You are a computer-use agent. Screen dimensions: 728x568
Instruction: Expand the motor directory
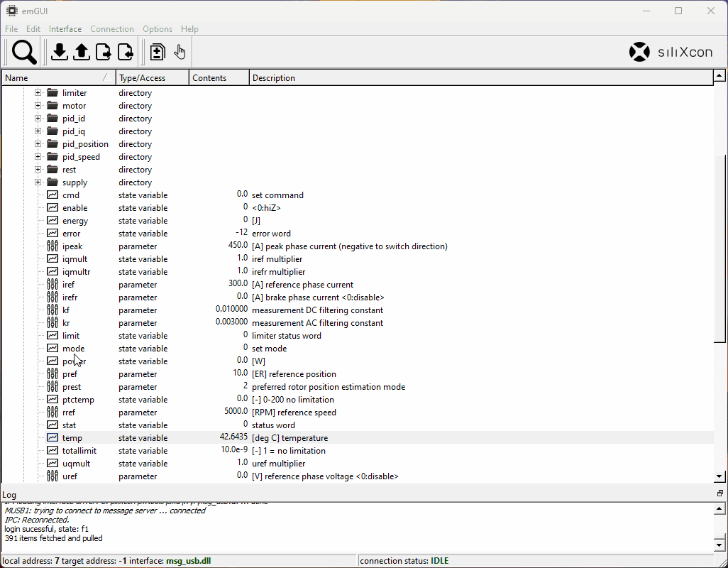coord(38,105)
